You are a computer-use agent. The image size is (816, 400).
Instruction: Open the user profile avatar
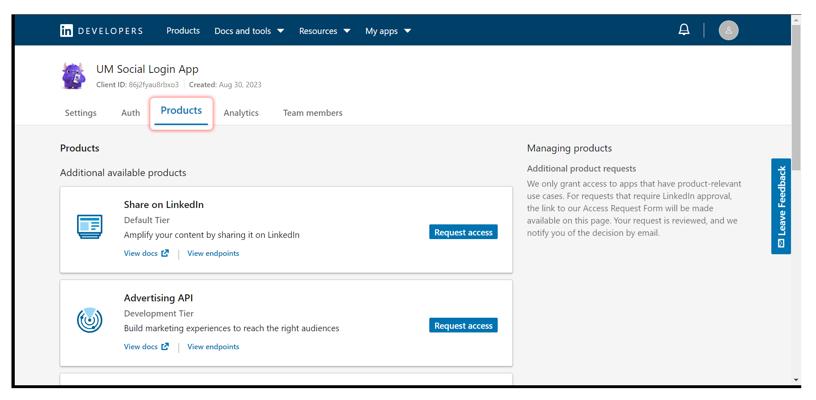click(729, 31)
